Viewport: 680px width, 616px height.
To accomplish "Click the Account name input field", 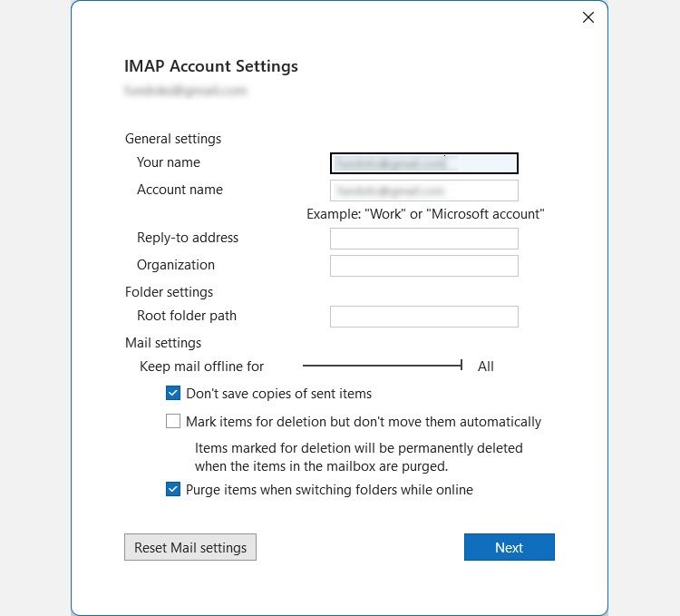I will pos(424,191).
